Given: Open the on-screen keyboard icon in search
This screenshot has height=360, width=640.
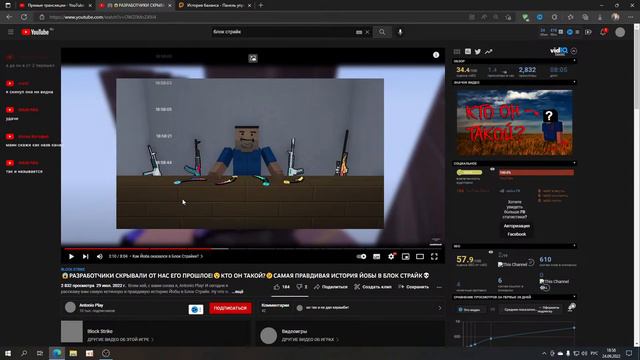Looking at the screenshot, I should [x=359, y=32].
